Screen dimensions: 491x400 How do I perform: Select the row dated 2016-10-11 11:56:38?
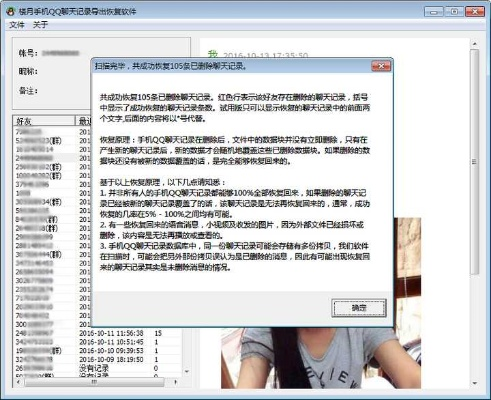pos(98,333)
